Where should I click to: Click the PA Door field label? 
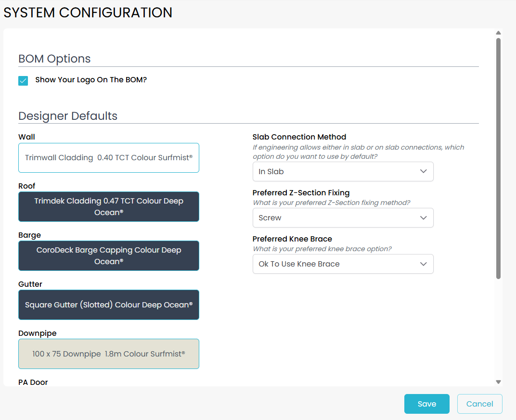tap(33, 382)
